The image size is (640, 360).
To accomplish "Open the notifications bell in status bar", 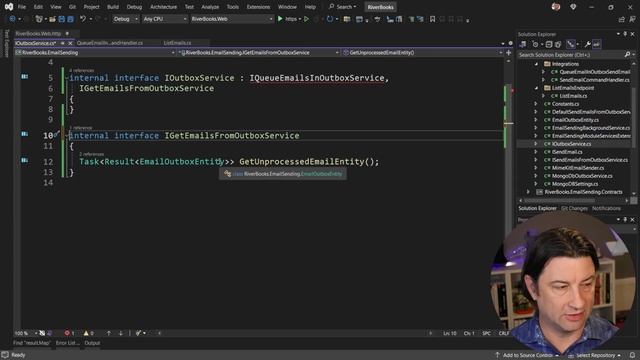I will (x=632, y=355).
